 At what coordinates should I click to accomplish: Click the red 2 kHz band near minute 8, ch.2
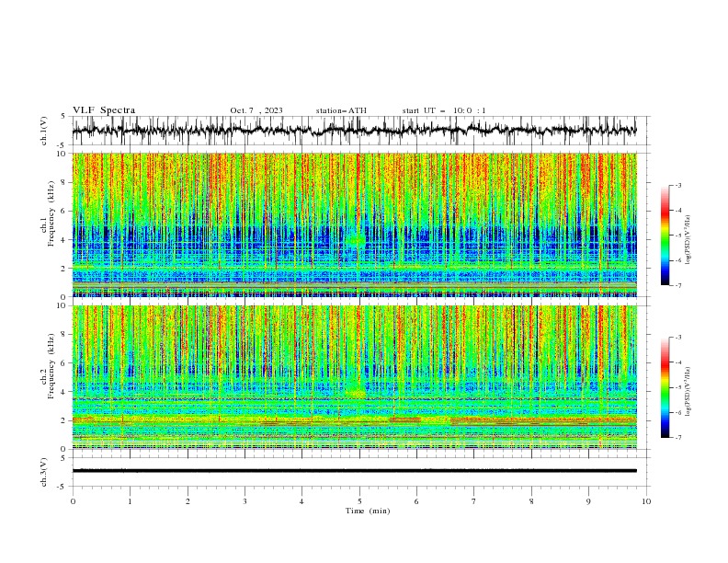tap(543, 420)
